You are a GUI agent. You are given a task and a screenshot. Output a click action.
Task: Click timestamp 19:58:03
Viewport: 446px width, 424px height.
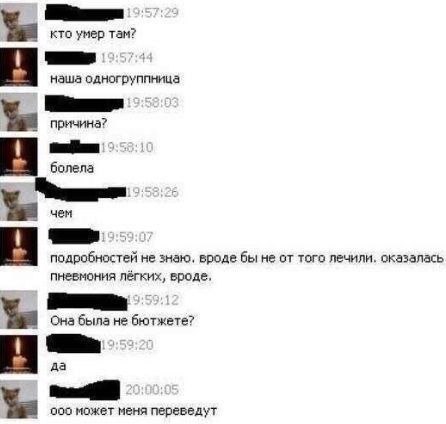(x=152, y=103)
